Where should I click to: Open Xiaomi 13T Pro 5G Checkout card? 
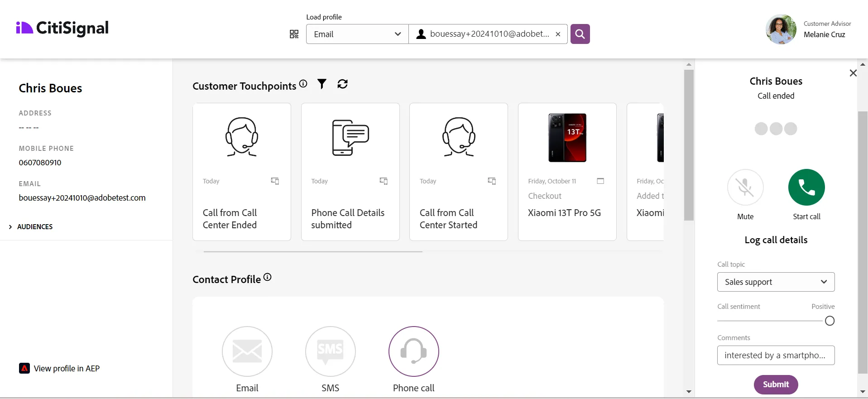(x=567, y=172)
